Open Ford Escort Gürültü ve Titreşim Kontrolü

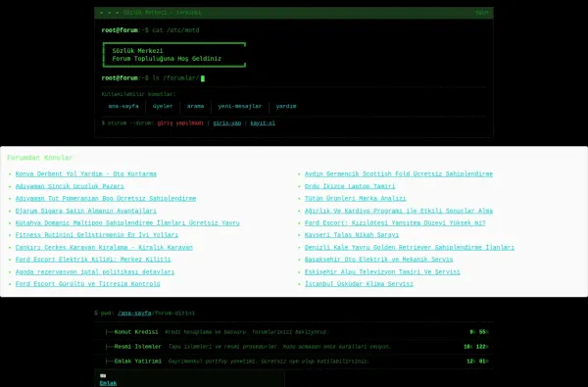[x=88, y=284]
